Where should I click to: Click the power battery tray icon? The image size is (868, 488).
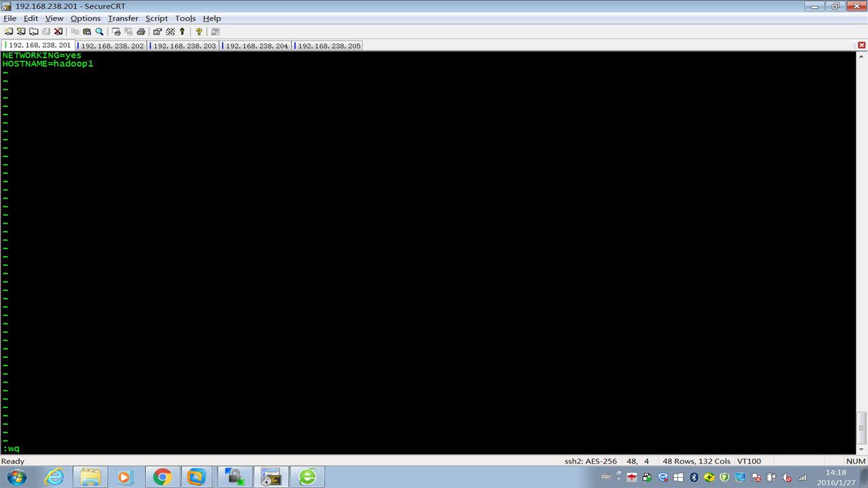click(x=771, y=477)
